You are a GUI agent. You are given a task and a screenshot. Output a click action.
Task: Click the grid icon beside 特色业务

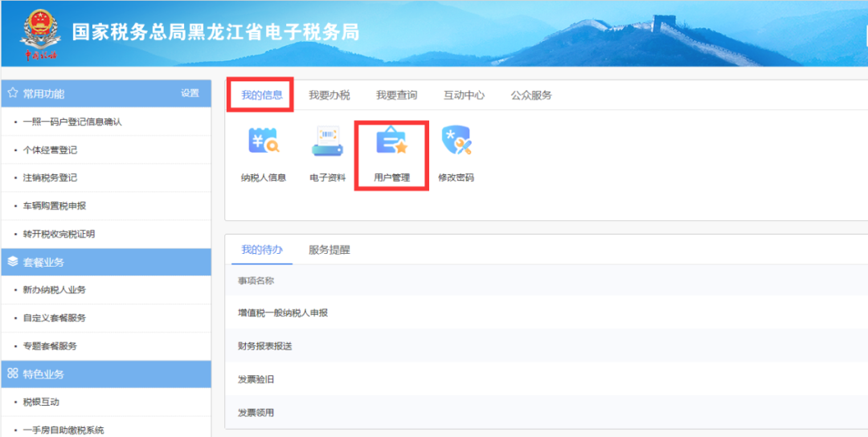pyautogui.click(x=13, y=374)
